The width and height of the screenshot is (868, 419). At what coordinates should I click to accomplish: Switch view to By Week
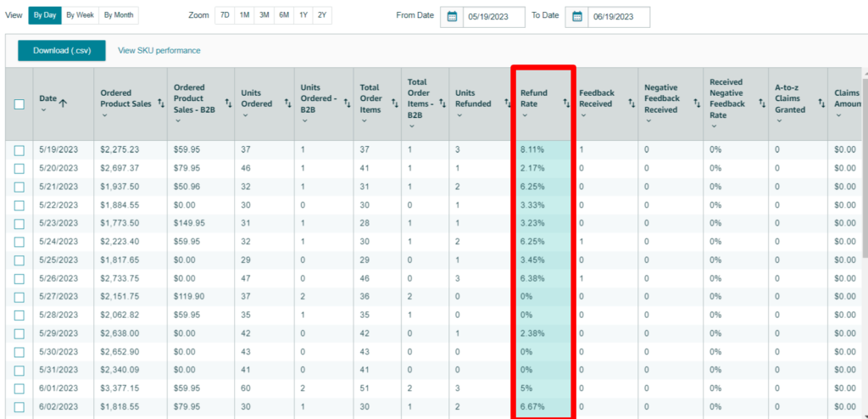click(80, 15)
